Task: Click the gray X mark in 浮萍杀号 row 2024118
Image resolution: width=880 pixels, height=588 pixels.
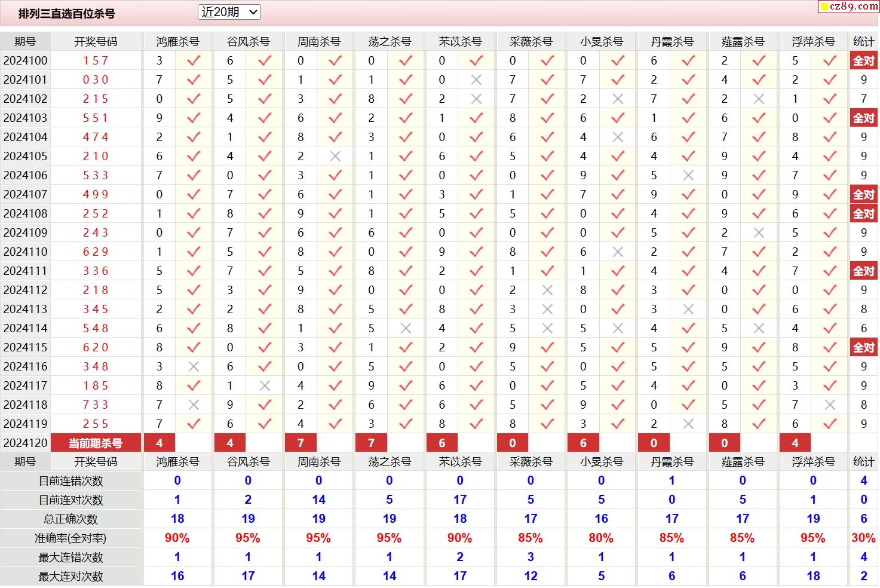Action: pyautogui.click(x=829, y=405)
